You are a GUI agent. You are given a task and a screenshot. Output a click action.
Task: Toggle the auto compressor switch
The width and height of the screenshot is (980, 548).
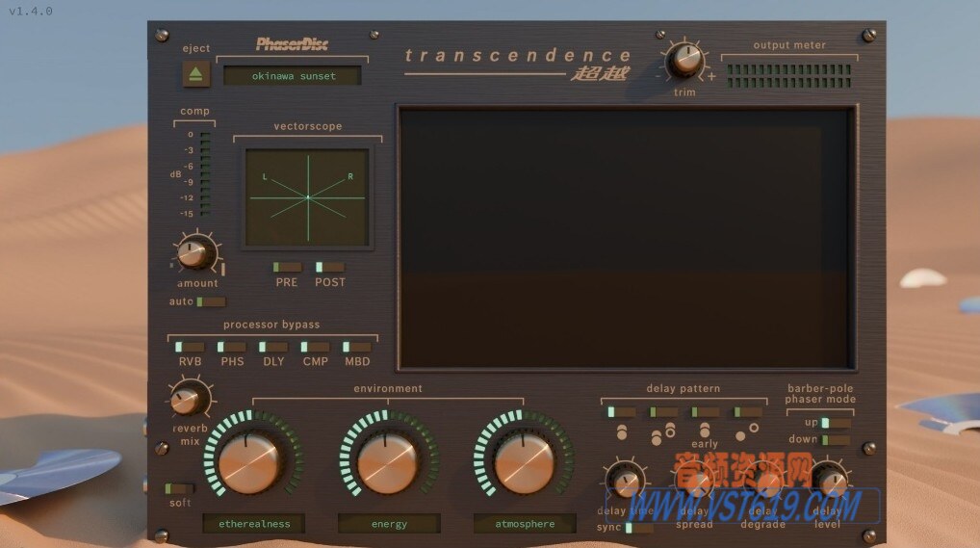click(x=211, y=301)
